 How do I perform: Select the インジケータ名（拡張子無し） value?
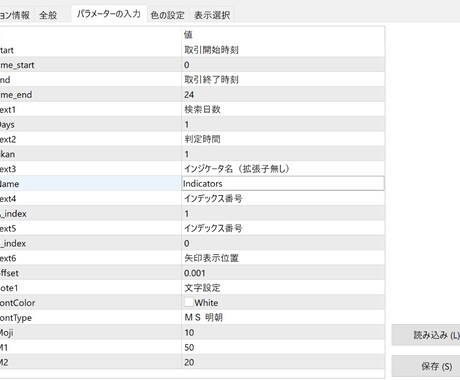283,169
